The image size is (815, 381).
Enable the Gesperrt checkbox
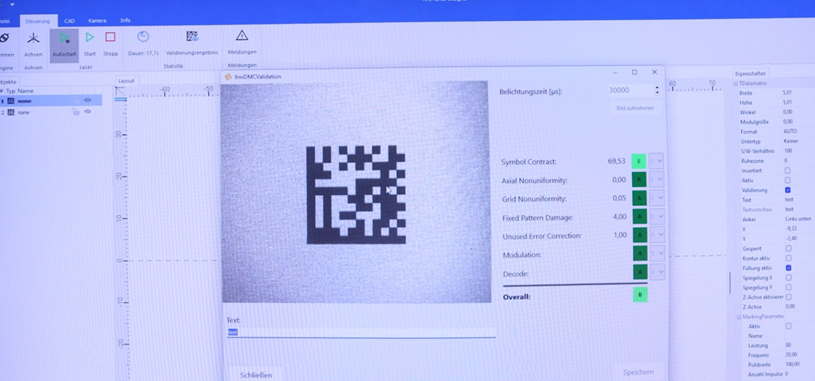(x=788, y=248)
